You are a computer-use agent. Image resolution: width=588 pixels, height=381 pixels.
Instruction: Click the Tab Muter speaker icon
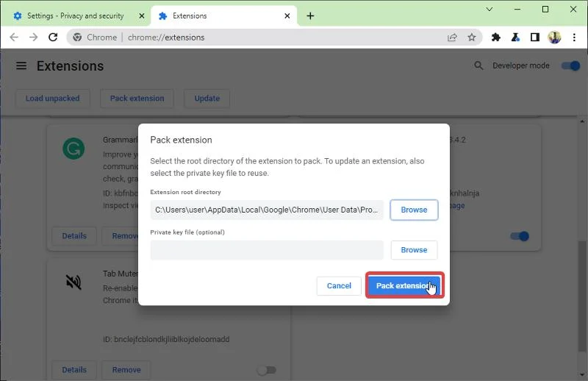coord(73,282)
